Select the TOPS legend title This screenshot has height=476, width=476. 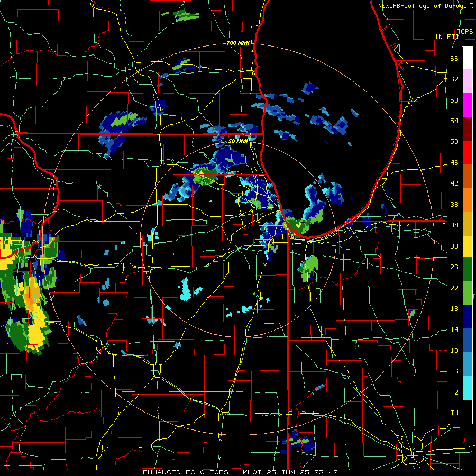[x=465, y=32]
